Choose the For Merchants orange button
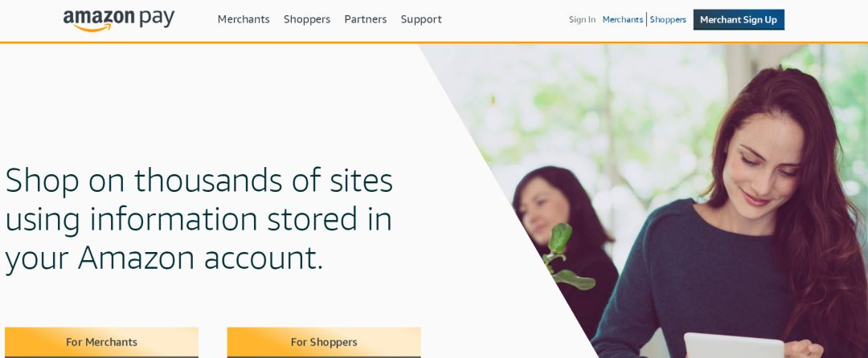This screenshot has width=868, height=358. point(101,342)
